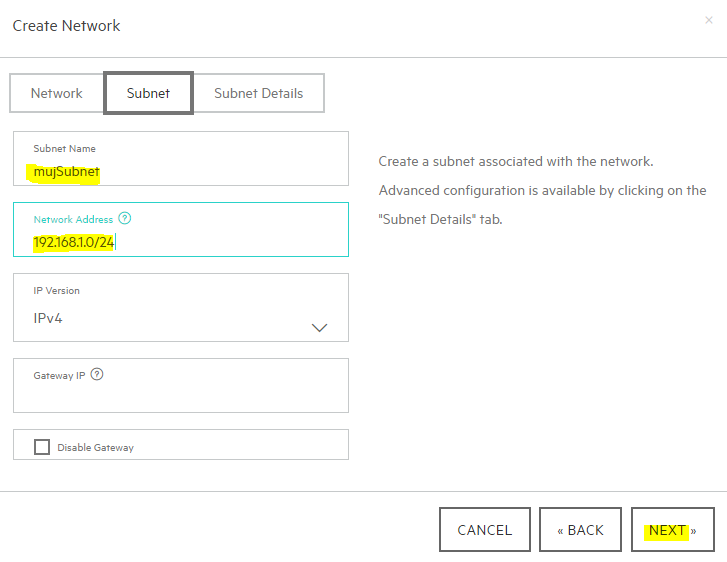This screenshot has width=727, height=562.
Task: Focus the Subnet Name field with mujSubnet
Action: coord(181,159)
